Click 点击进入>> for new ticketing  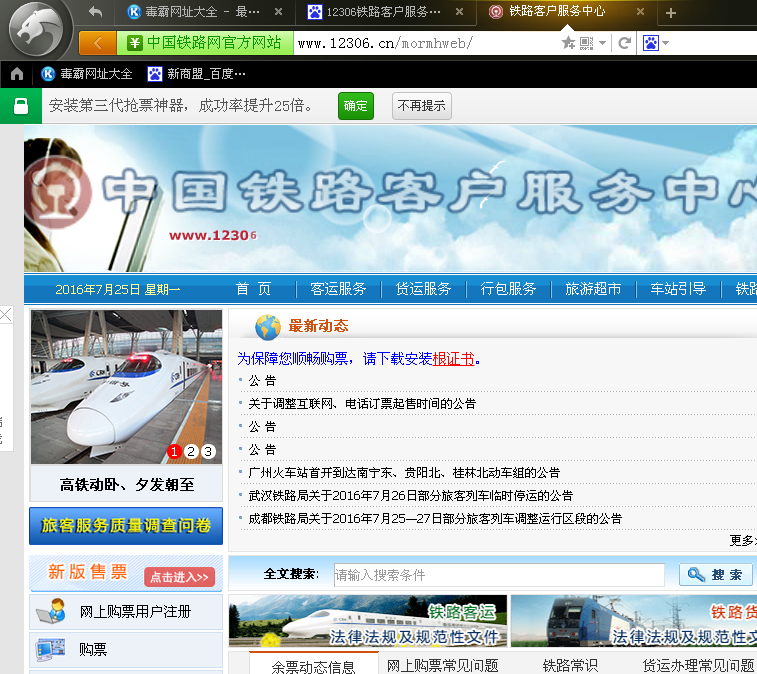179,577
